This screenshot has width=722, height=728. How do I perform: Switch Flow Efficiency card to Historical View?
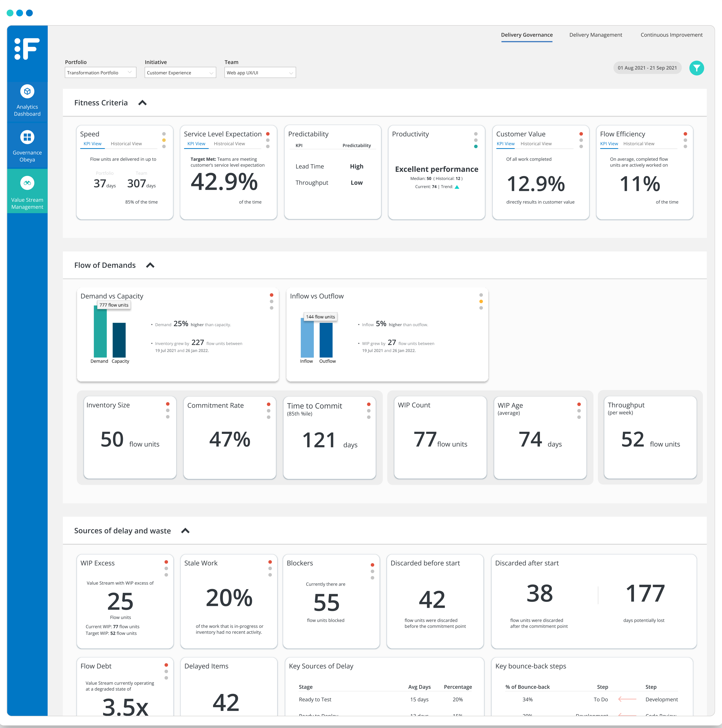(x=639, y=144)
